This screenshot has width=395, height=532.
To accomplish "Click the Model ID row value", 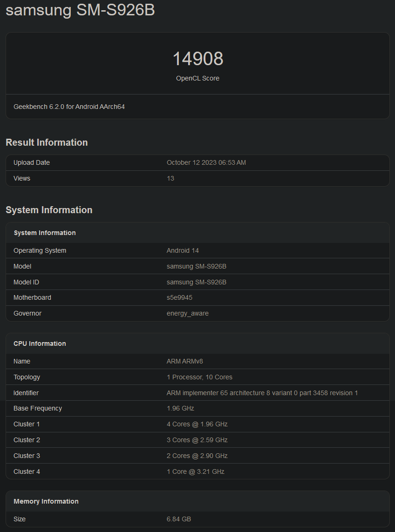I will pos(196,282).
